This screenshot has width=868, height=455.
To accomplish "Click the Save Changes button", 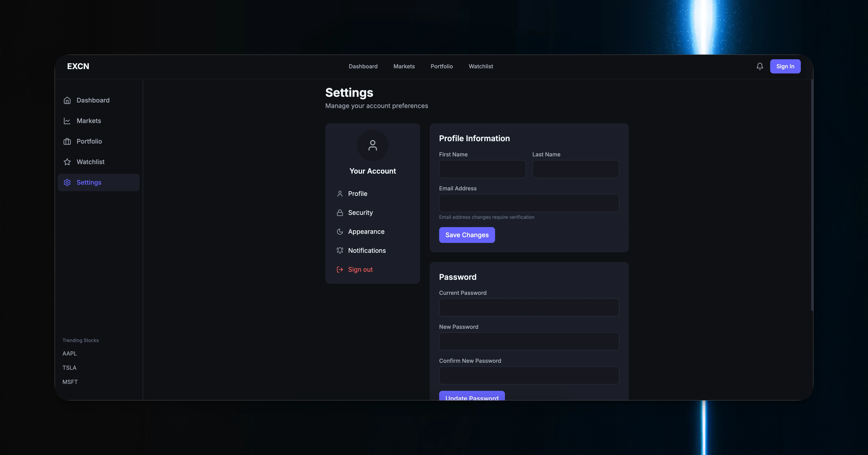I will pos(467,235).
